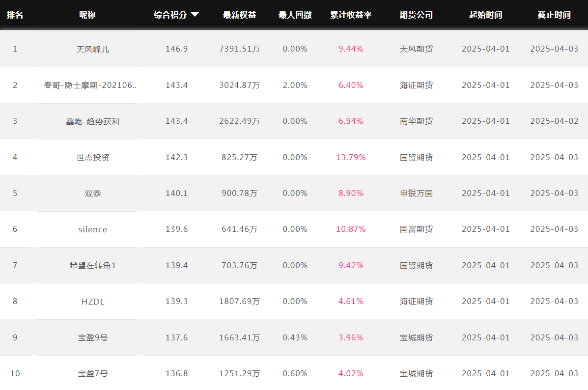This screenshot has width=588, height=390.
Task: Click the 昵称 column header
Action: click(x=87, y=15)
